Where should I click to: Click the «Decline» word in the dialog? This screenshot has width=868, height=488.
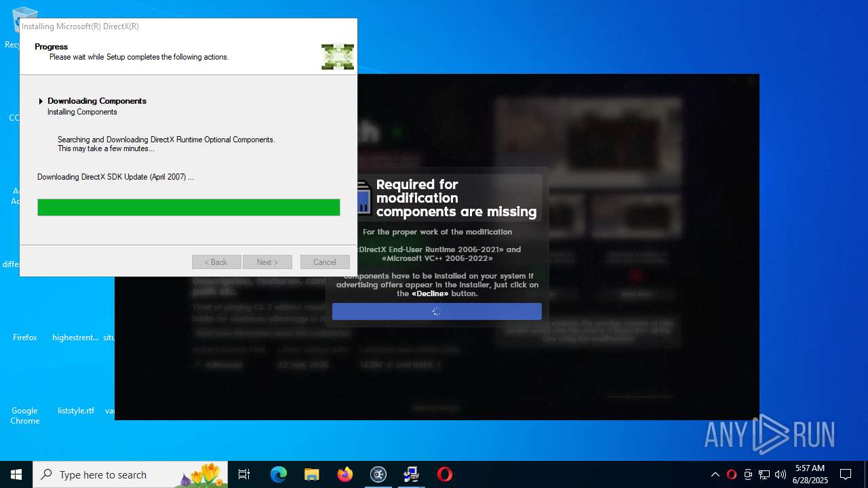(x=430, y=293)
